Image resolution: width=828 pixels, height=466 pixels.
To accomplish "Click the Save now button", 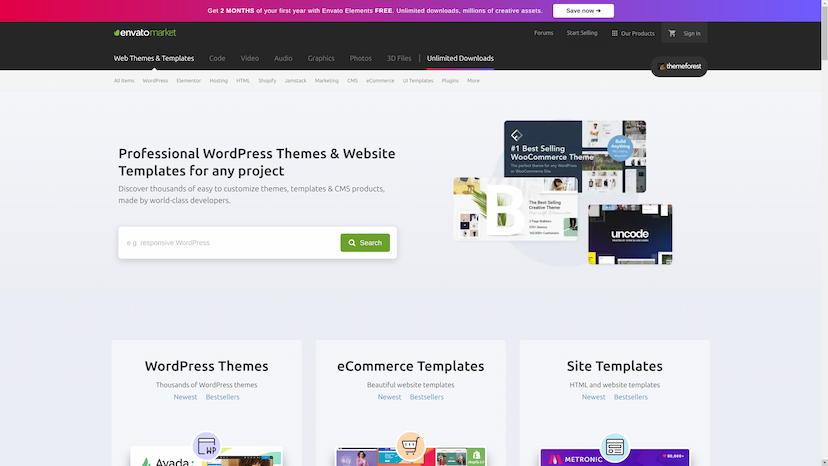I will click(583, 11).
